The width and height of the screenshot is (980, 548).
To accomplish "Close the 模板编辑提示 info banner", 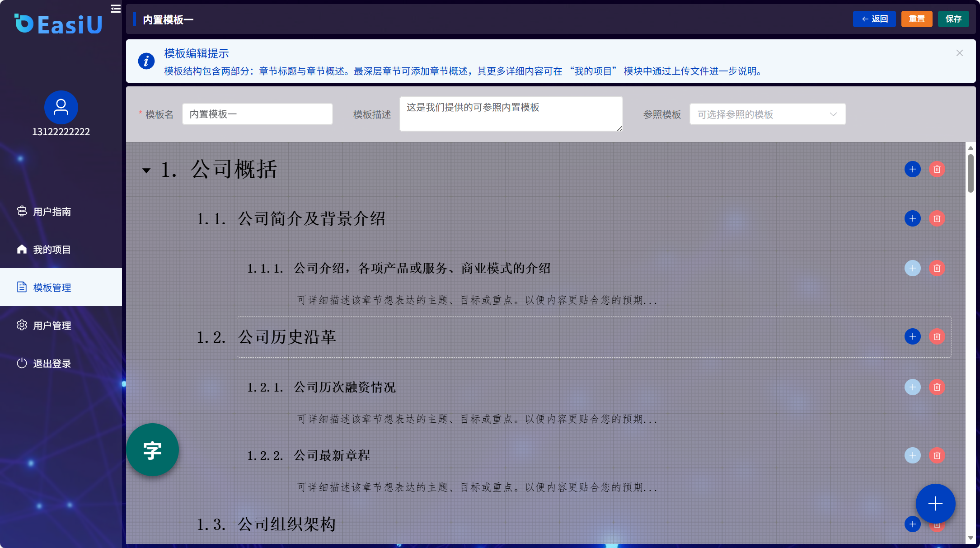I will click(x=960, y=53).
